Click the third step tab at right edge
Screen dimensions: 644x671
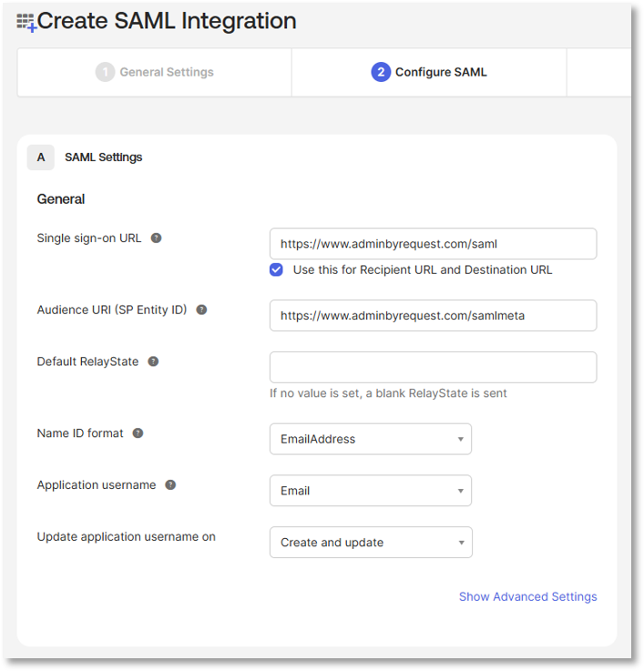click(x=598, y=72)
